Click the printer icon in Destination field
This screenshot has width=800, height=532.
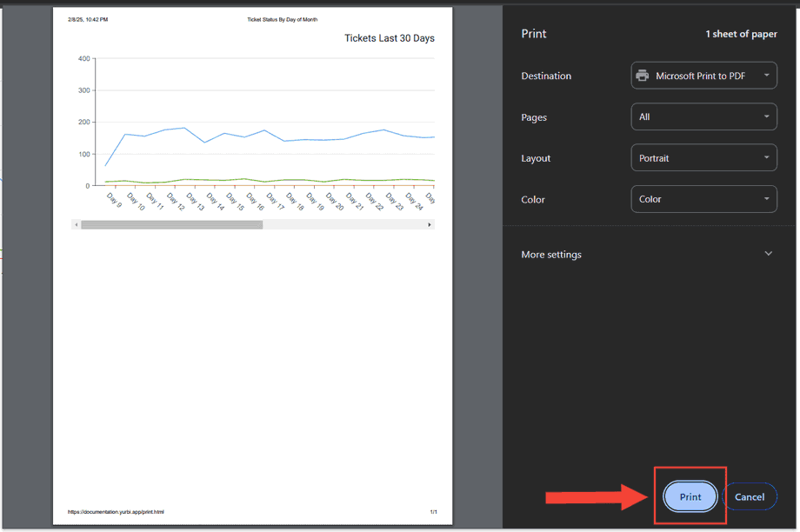pyautogui.click(x=643, y=76)
